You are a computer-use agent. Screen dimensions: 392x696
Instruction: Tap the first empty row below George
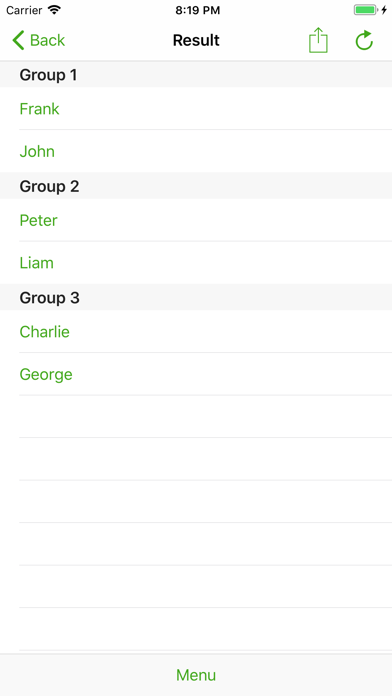[196, 416]
